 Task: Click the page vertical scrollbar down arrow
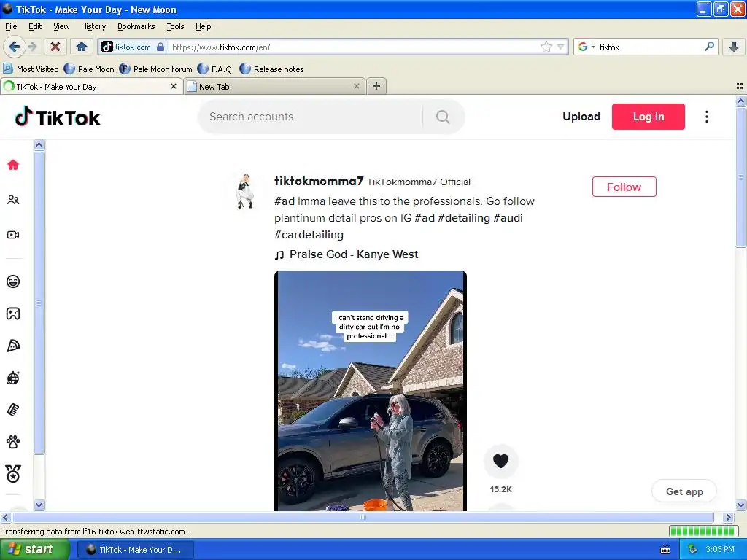[x=740, y=505]
